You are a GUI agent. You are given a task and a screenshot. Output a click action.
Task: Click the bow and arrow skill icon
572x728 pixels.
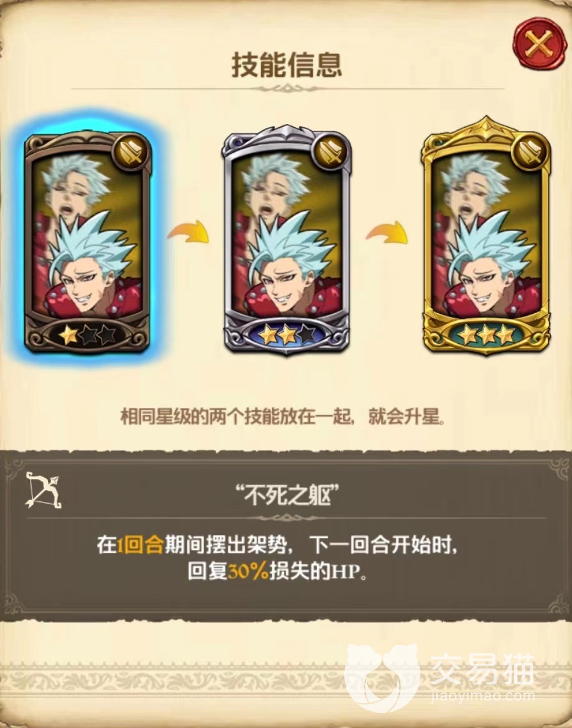pyautogui.click(x=43, y=490)
